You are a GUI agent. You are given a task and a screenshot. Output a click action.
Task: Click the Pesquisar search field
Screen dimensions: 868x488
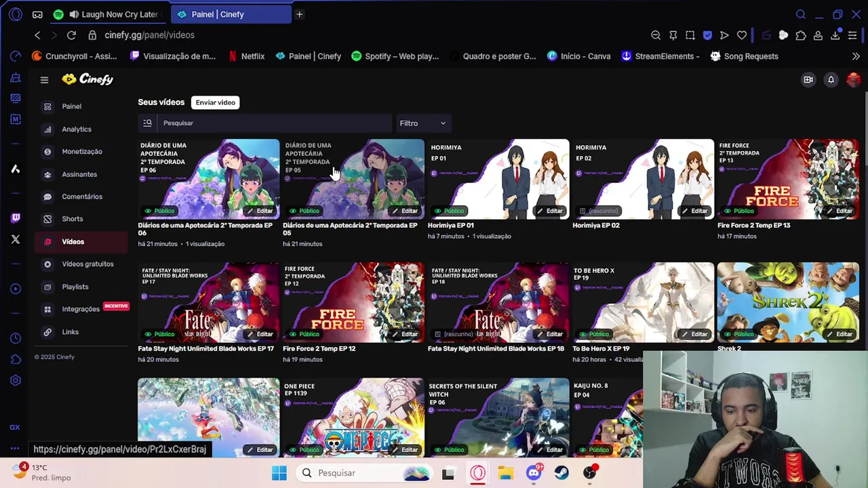[x=275, y=123]
